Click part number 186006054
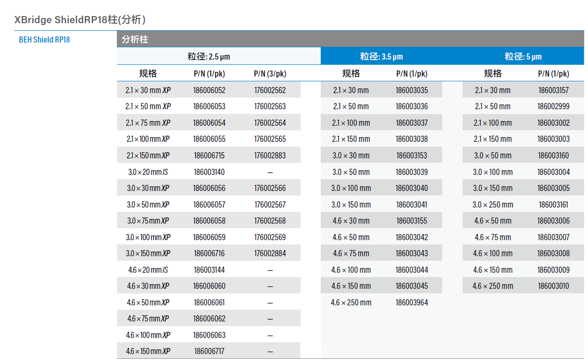Image resolution: width=588 pixels, height=364 pixels. [x=209, y=123]
